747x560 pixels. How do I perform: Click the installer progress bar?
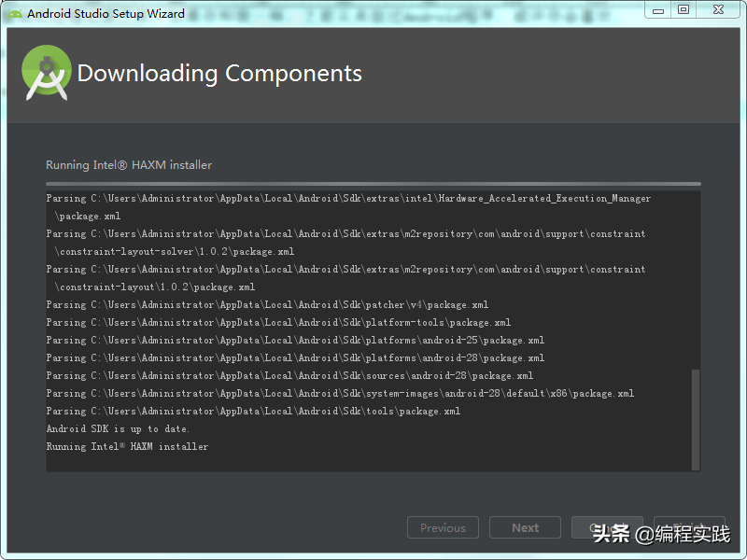coord(373,184)
